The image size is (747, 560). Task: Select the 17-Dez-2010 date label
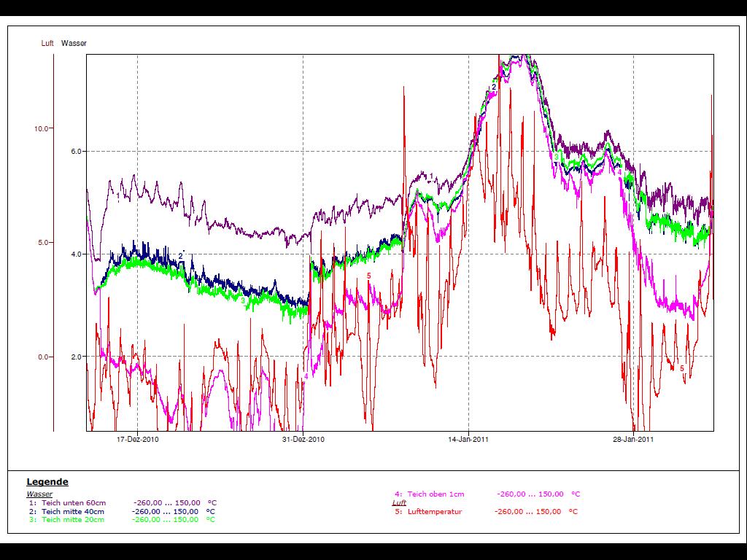138,440
